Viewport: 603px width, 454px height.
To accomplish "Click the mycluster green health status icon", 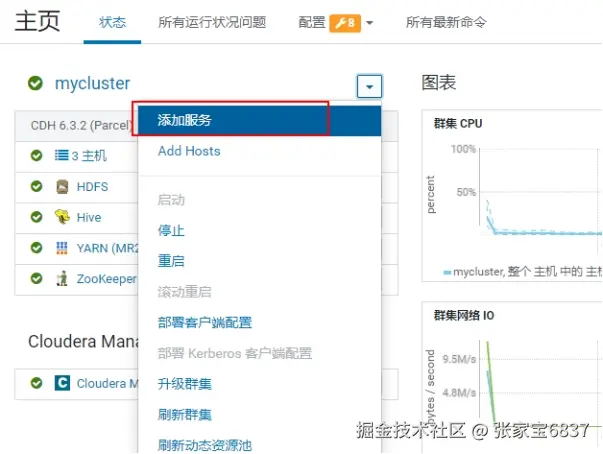I will click(x=35, y=83).
